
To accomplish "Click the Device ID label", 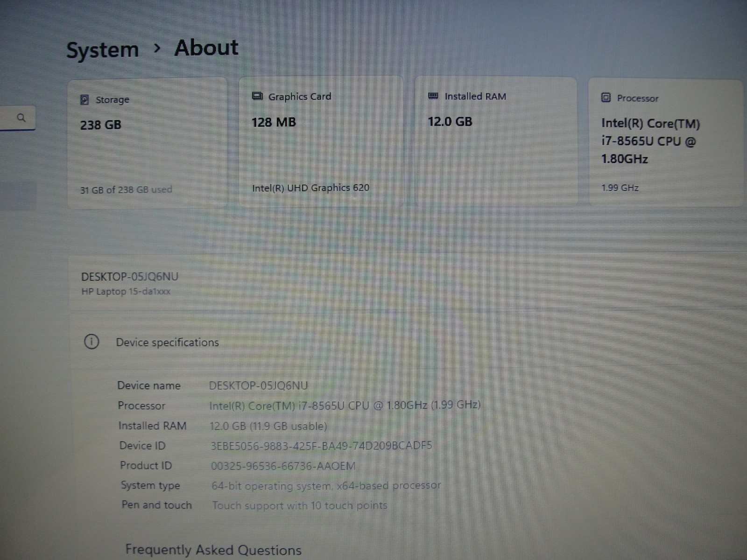I will point(142,446).
